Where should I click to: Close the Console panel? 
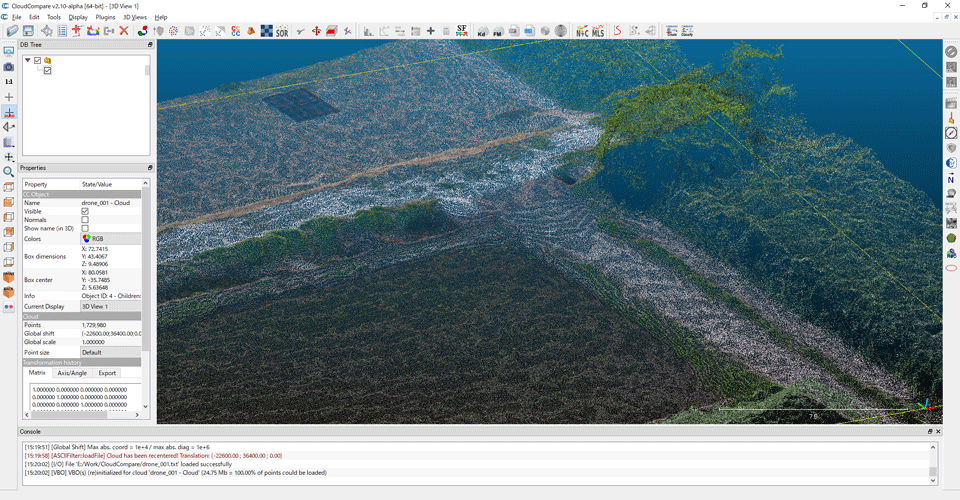[938, 431]
